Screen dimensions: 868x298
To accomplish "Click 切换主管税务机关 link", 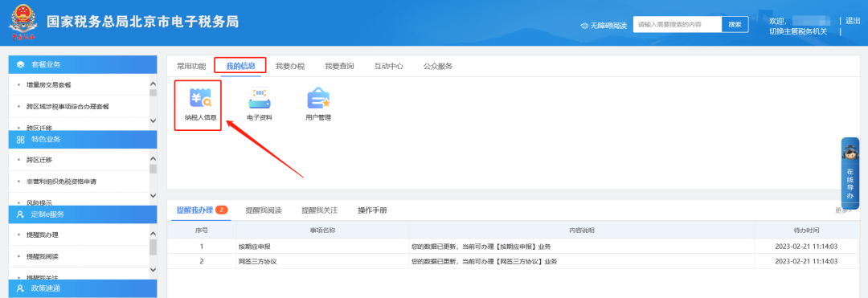I will pos(798,31).
